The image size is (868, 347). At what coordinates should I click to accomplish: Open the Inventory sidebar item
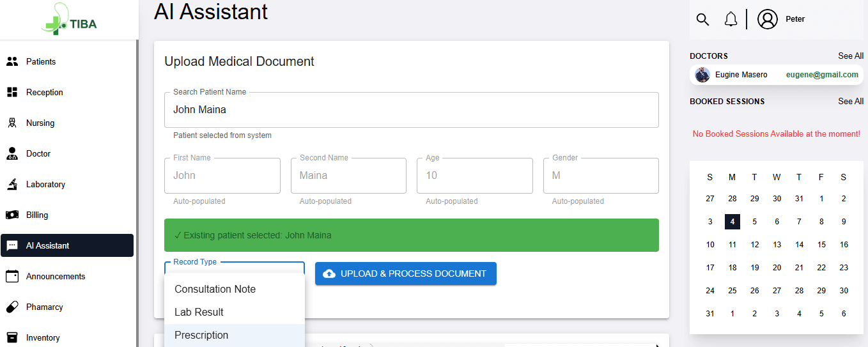pyautogui.click(x=43, y=337)
